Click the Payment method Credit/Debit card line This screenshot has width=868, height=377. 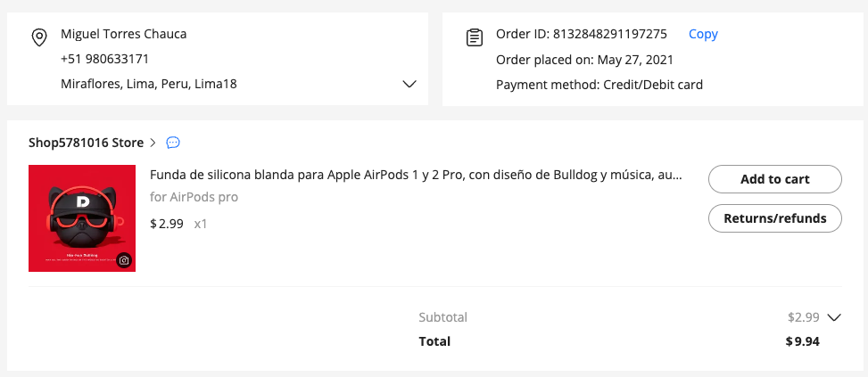[599, 85]
